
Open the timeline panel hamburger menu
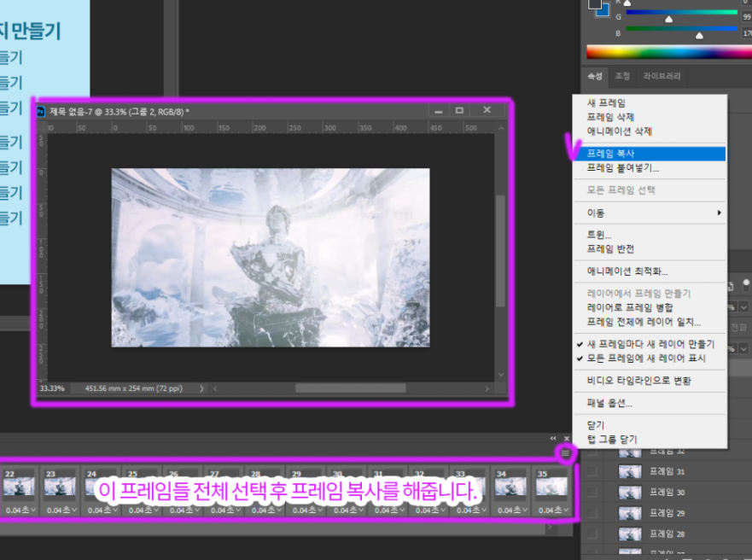pyautogui.click(x=565, y=453)
